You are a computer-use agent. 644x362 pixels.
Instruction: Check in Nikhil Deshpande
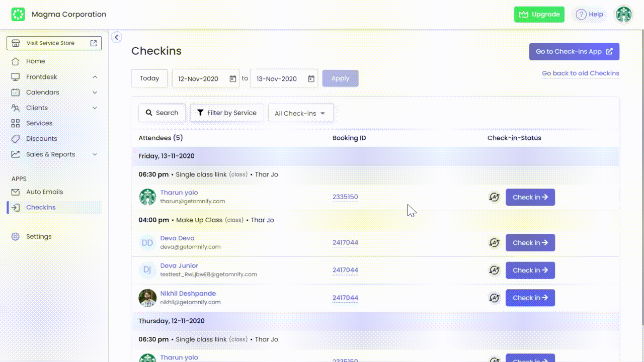coord(530,298)
